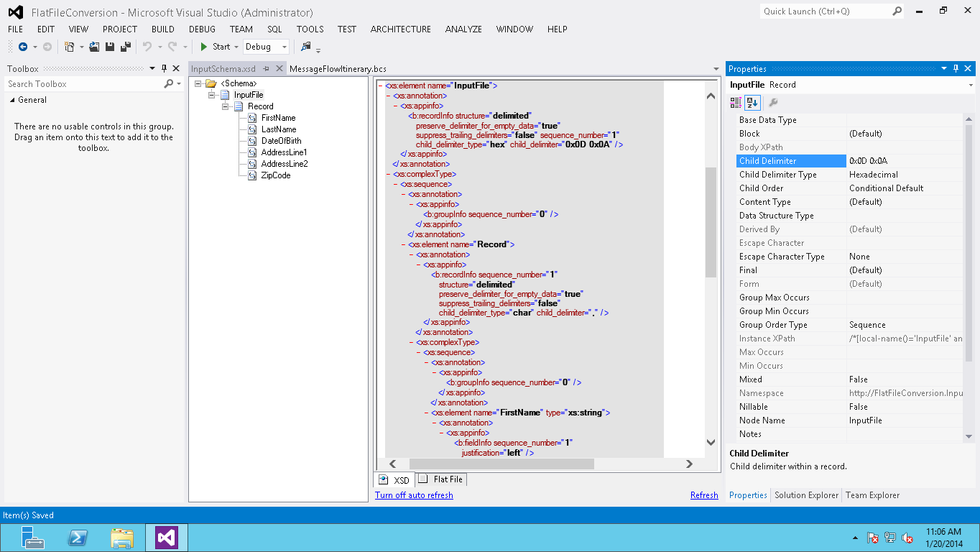Click the Escape Character Type property row
This screenshot has width=980, height=552.
click(850, 257)
